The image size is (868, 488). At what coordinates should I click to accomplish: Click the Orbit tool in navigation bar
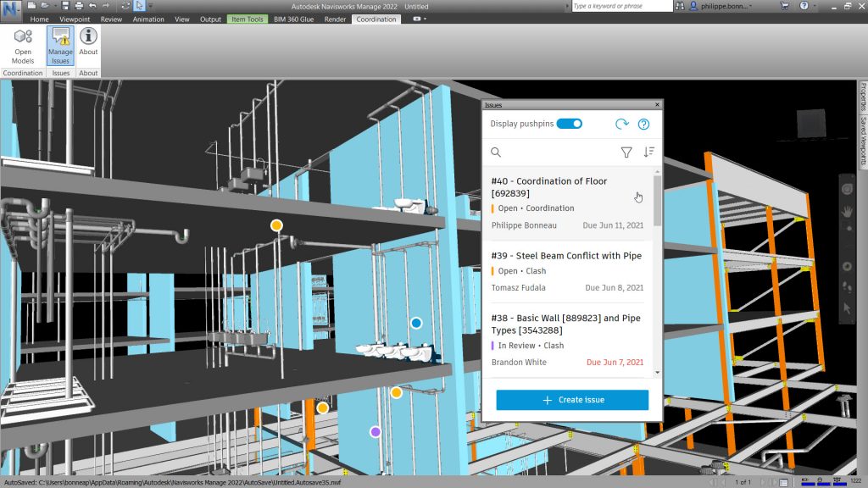click(847, 266)
